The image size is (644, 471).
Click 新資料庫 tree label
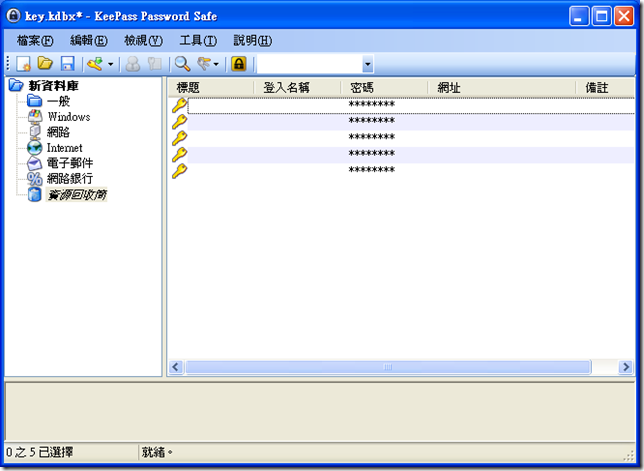pyautogui.click(x=53, y=86)
